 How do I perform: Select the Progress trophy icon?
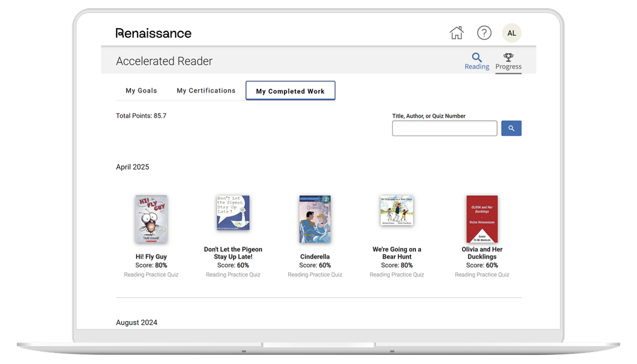[508, 58]
